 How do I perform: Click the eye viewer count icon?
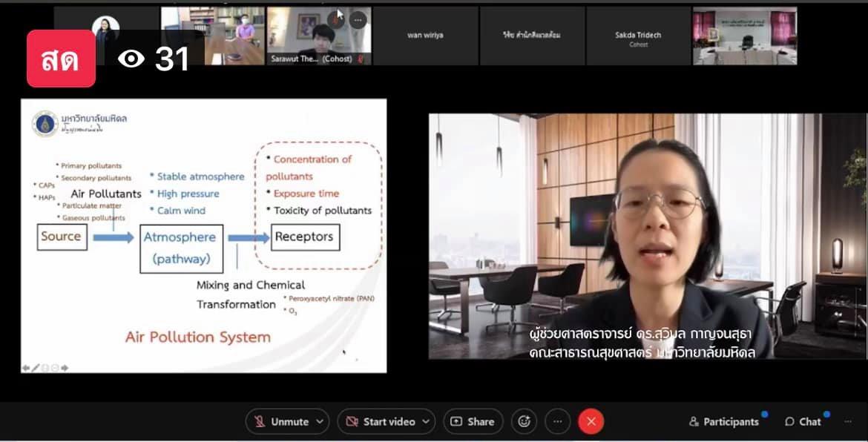point(131,59)
